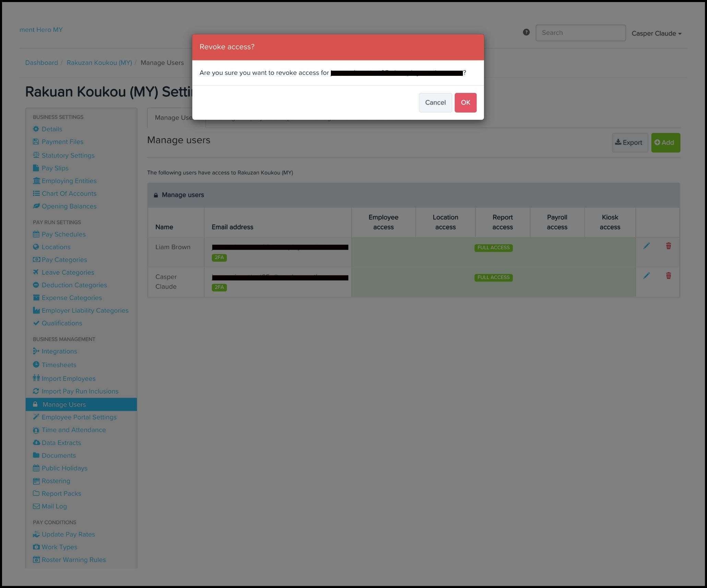Open the help question mark icon

coord(526,32)
